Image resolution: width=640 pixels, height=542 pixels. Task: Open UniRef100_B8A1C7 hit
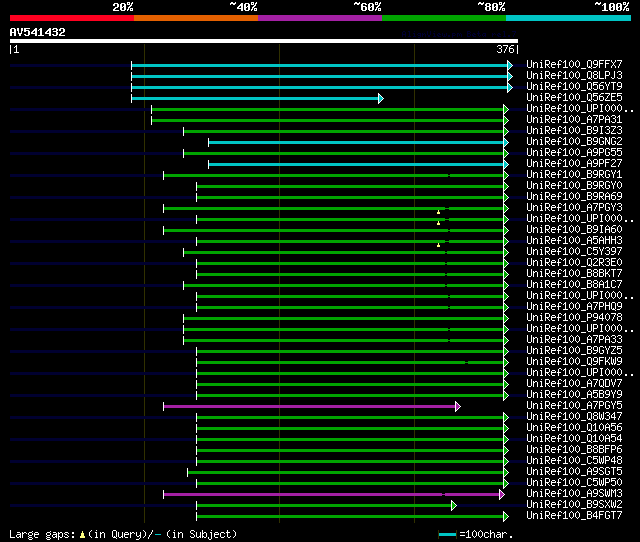point(574,285)
